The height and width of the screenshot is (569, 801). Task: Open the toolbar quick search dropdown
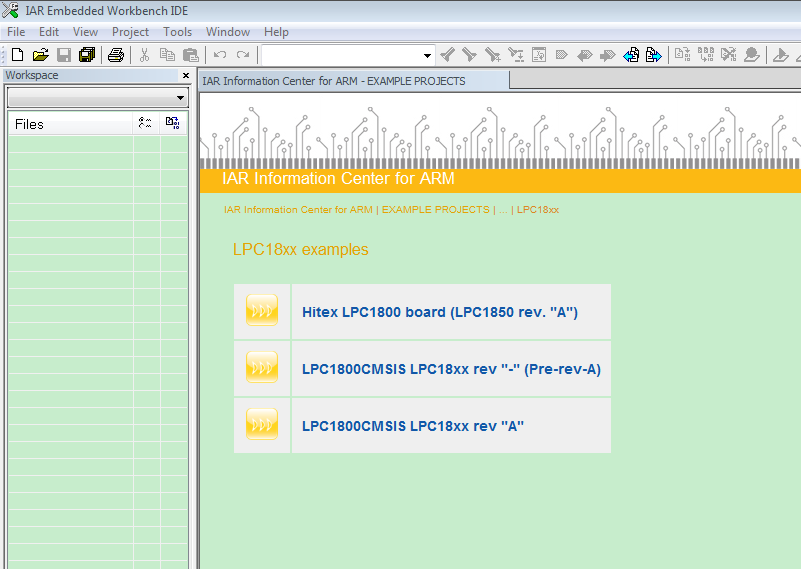click(427, 55)
